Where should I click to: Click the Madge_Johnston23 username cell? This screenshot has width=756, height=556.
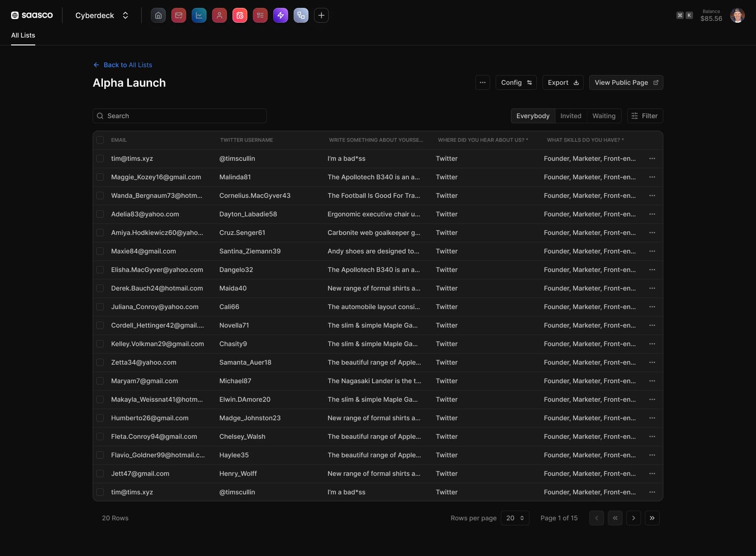250,418
